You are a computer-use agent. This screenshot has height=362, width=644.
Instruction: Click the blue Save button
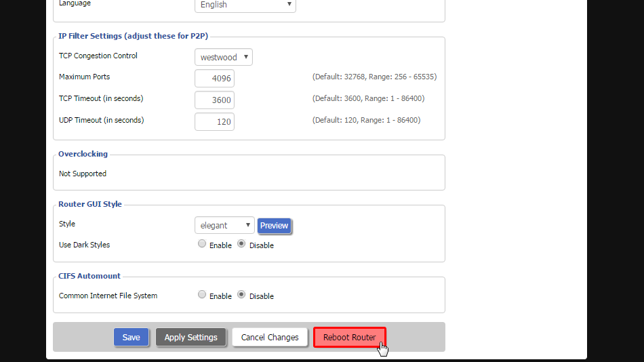tap(131, 337)
